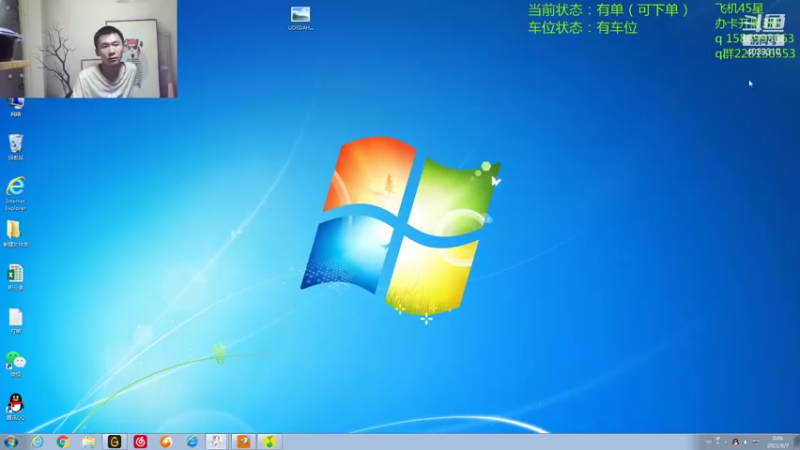The height and width of the screenshot is (450, 800).
Task: Click the QQ penguin in system tray
Action: [735, 442]
